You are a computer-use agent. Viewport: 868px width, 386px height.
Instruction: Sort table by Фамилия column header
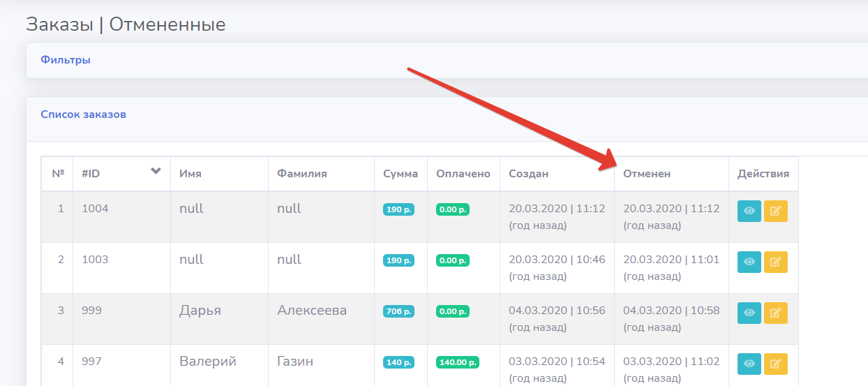click(x=301, y=174)
